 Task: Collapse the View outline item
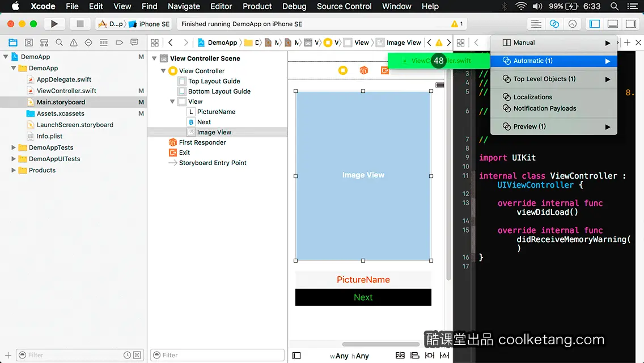coord(172,102)
